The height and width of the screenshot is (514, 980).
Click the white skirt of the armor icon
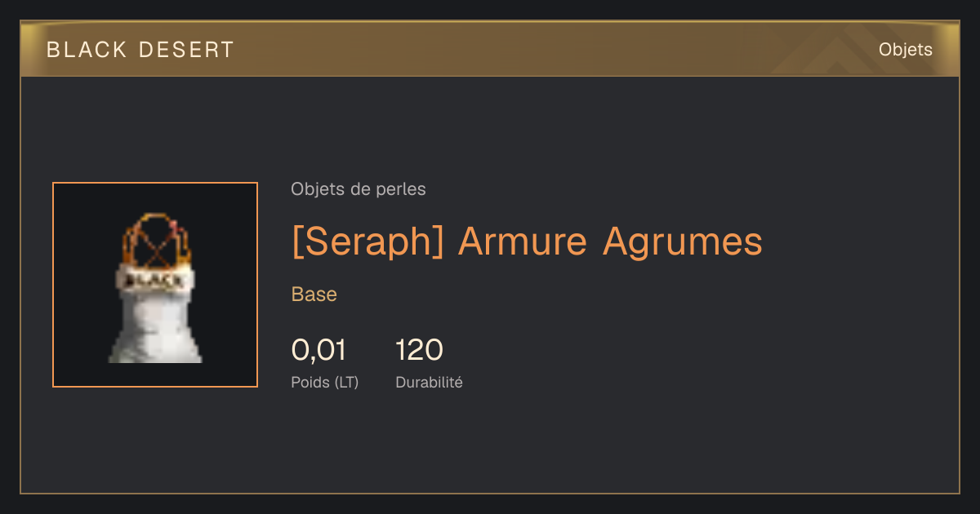click(155, 326)
